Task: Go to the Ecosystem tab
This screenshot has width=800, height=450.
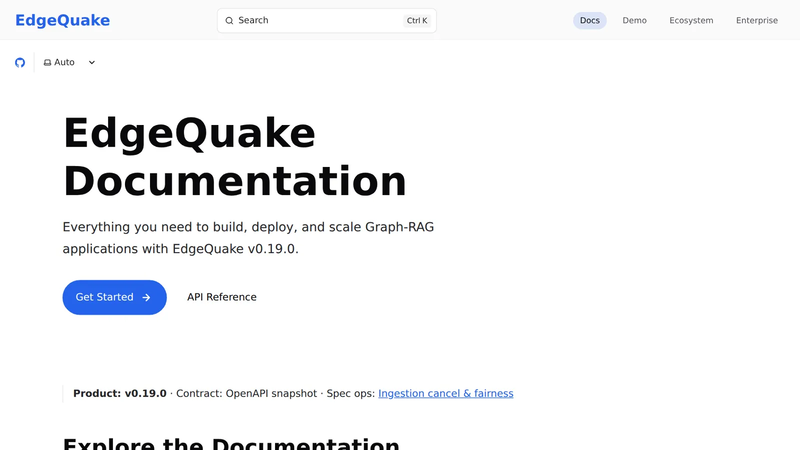Action: pyautogui.click(x=691, y=20)
